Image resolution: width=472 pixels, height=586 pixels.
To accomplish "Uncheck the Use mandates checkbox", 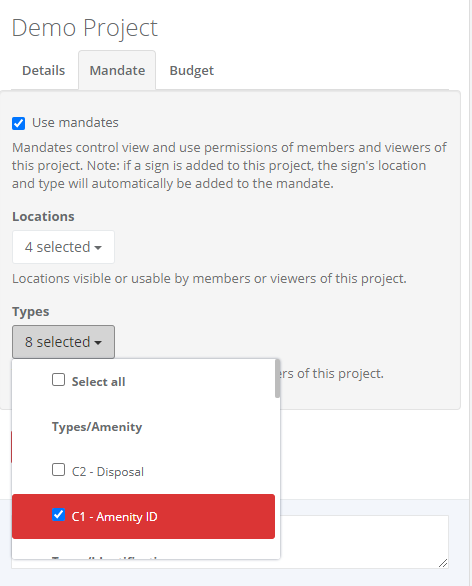I will pos(19,123).
